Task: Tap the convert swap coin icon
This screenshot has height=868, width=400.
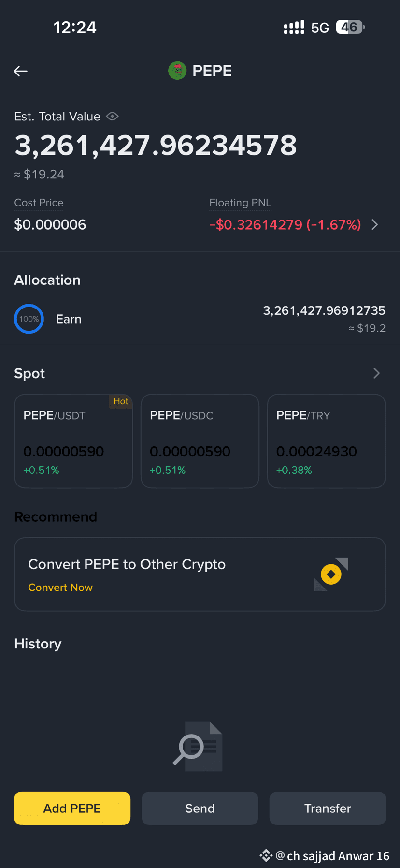Action: pos(331,574)
